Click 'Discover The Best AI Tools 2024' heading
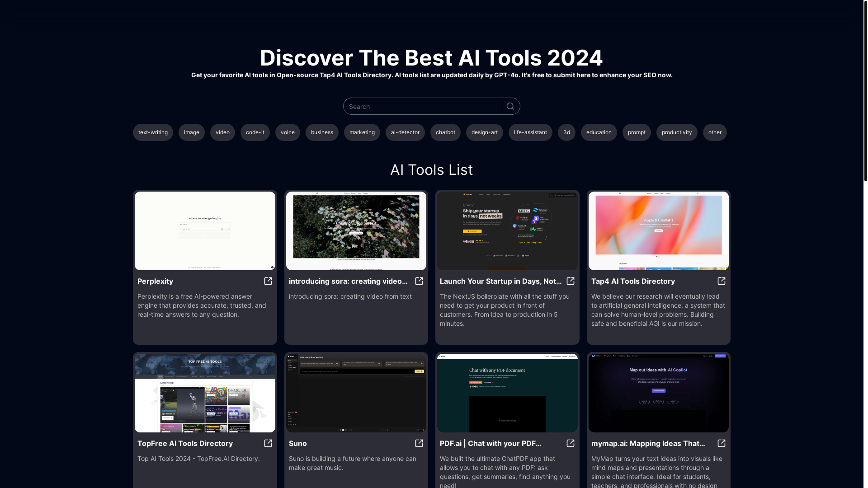The height and width of the screenshot is (488, 868). click(x=431, y=58)
